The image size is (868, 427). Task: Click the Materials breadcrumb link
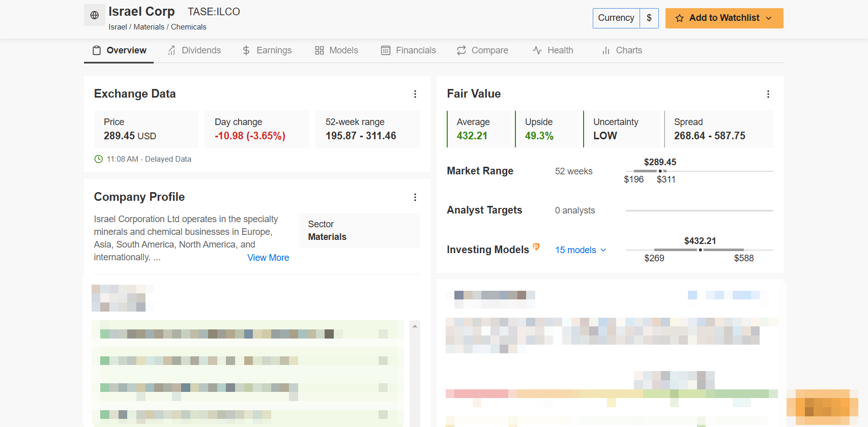click(149, 27)
